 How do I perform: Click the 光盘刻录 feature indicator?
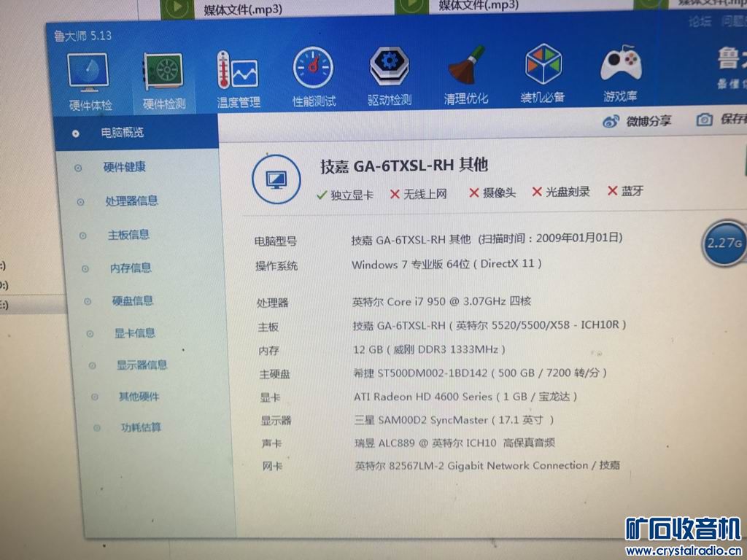[561, 192]
